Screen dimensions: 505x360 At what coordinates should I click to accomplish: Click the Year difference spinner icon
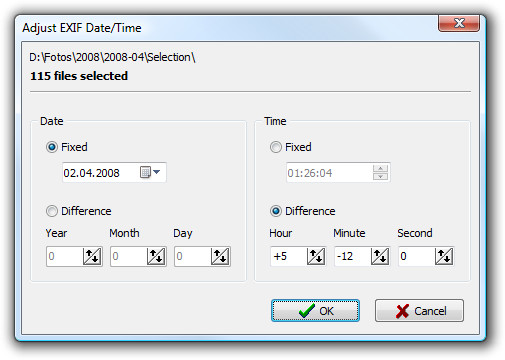pyautogui.click(x=92, y=256)
